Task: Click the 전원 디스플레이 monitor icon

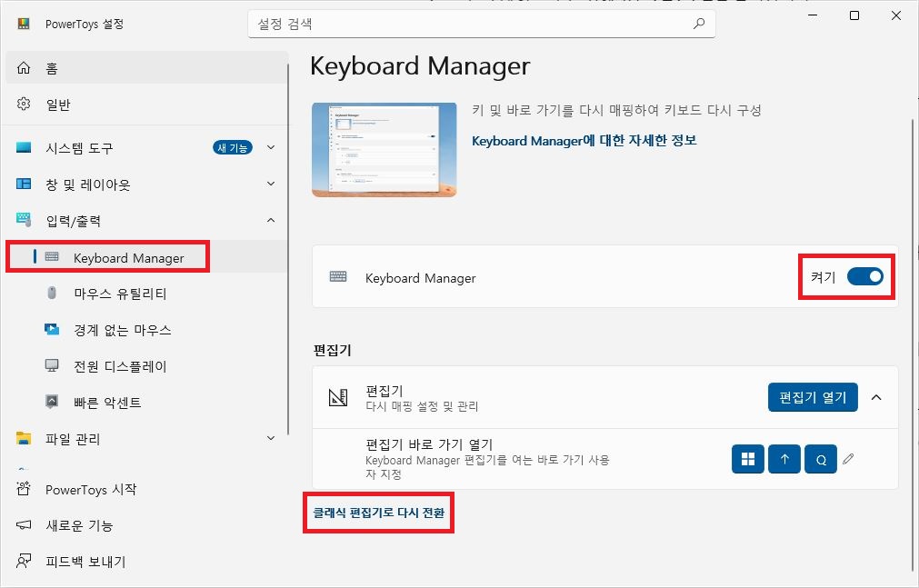Action: tap(52, 366)
